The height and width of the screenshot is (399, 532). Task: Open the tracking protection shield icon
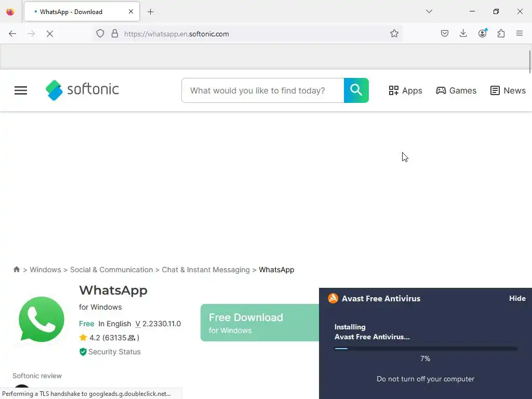(x=100, y=34)
